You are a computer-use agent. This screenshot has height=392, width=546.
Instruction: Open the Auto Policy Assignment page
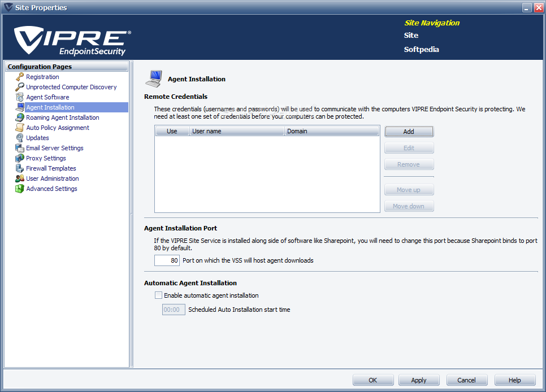58,128
